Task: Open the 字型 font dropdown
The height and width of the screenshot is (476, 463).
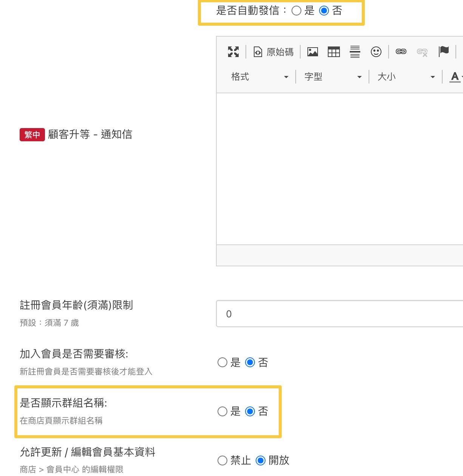Action: tap(333, 77)
